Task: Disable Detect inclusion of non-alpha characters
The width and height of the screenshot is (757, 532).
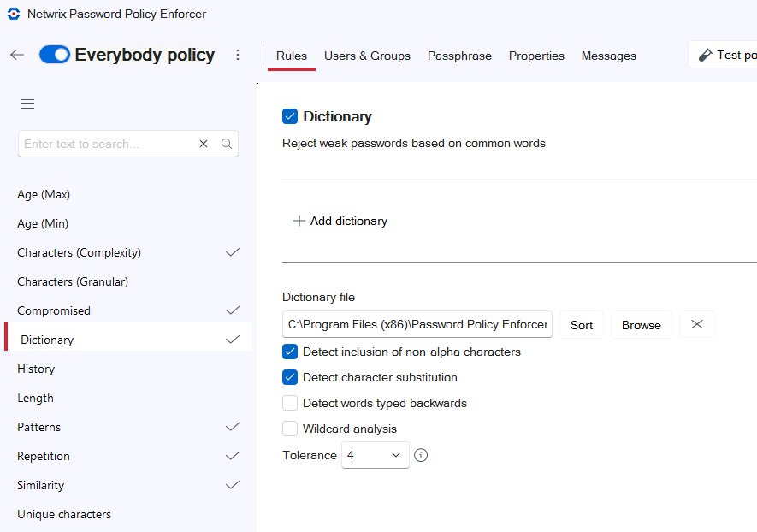Action: [290, 352]
